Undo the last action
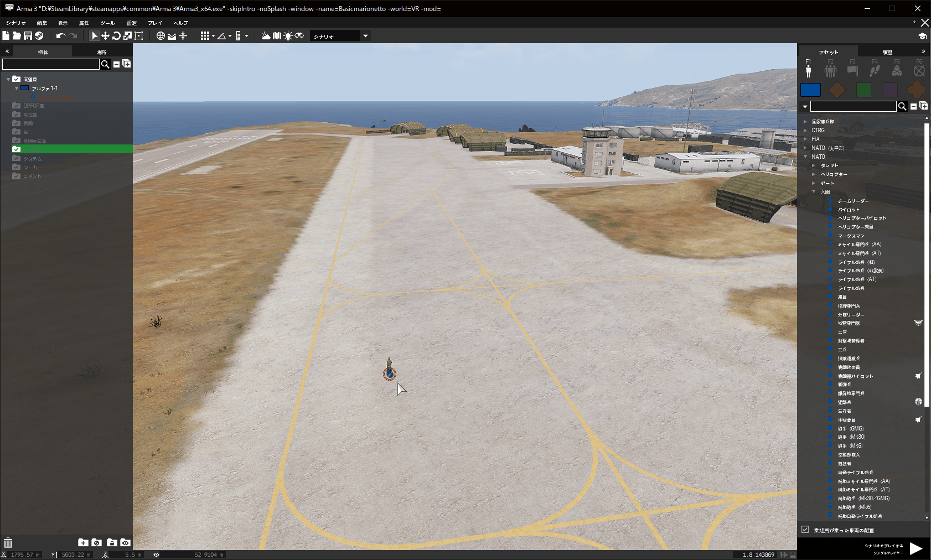 [x=60, y=35]
